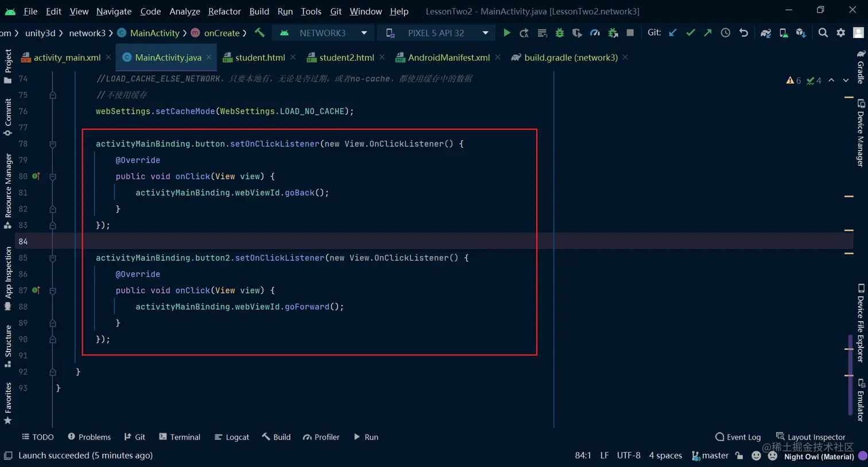This screenshot has width=868, height=467.
Task: Open SDK Manager cube icon
Action: 801,33
